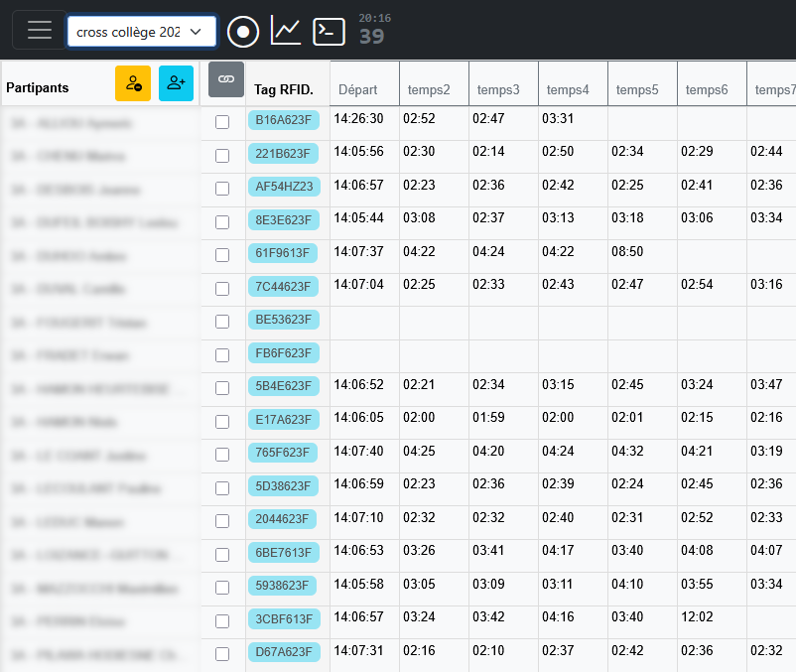
Task: Open the line chart statistics icon
Action: pyautogui.click(x=286, y=31)
